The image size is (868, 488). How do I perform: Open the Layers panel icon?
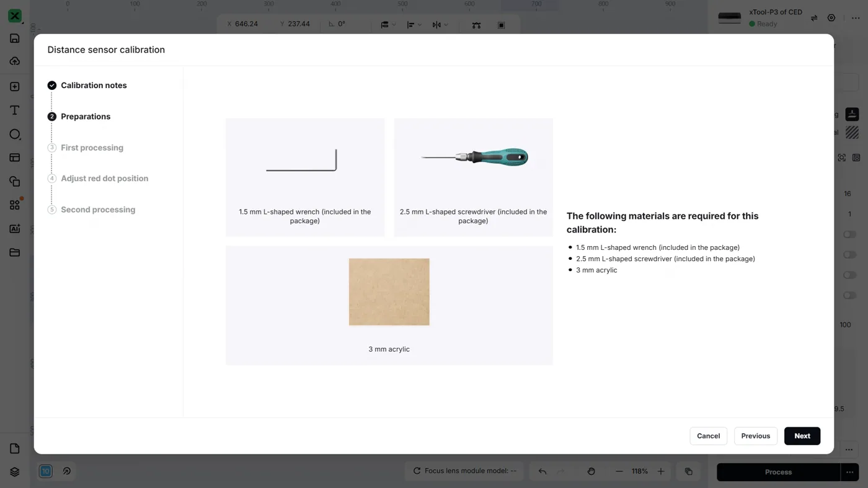point(15,472)
